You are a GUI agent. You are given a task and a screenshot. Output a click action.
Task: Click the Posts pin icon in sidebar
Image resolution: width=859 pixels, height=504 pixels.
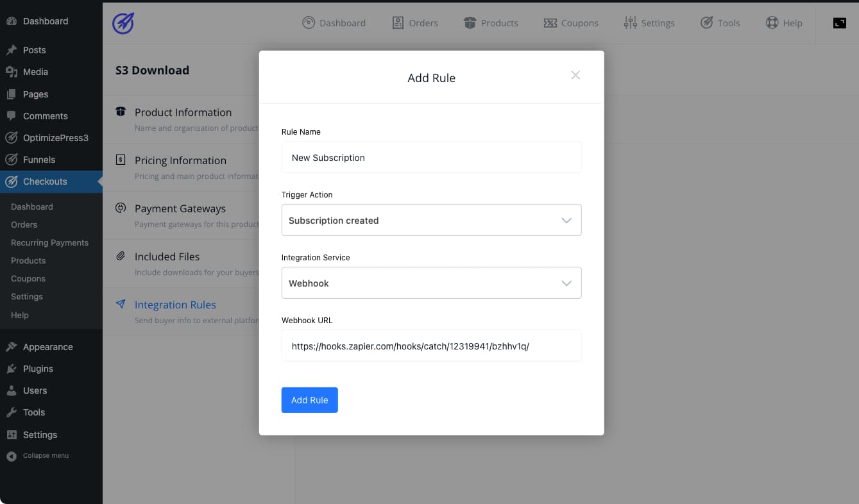[12, 50]
